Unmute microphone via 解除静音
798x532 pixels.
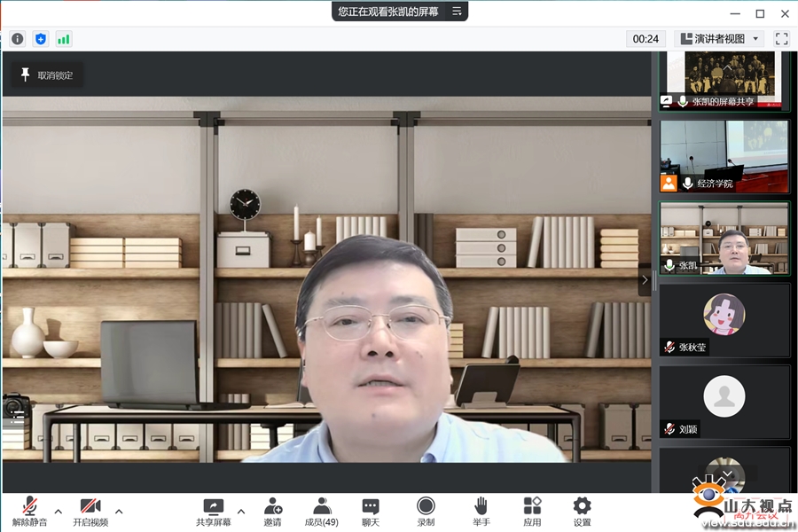click(29, 511)
